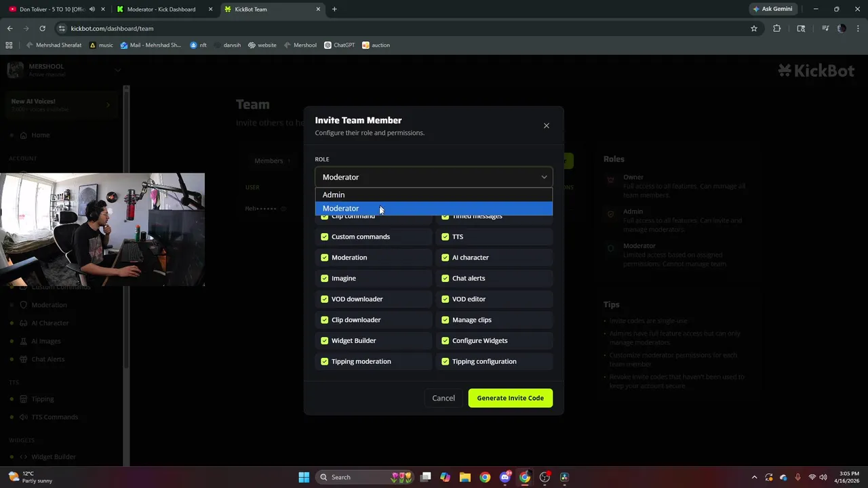Open media controls icon in Chrome toolbar
The image size is (868, 488).
pyautogui.click(x=825, y=28)
